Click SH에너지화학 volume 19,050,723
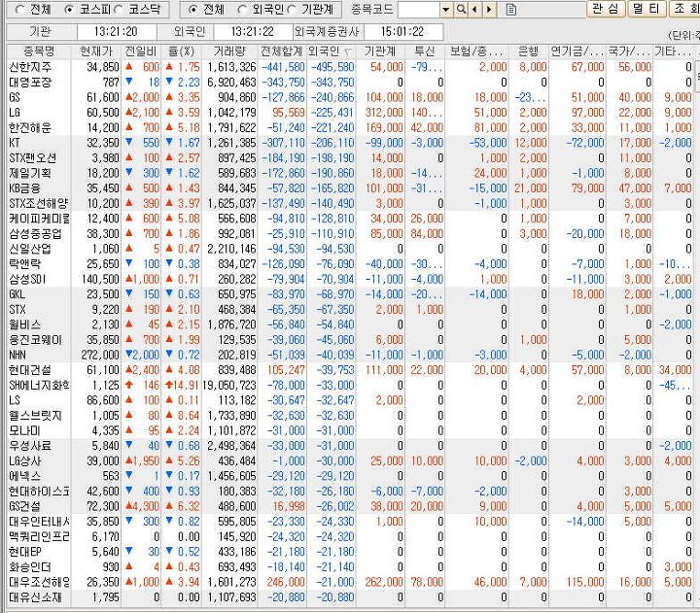Screen dimensions: 700x613 click(229, 386)
